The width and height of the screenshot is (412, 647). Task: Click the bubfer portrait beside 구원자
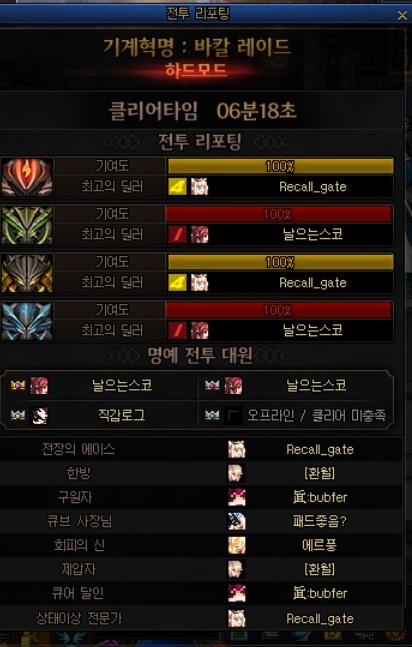pyautogui.click(x=237, y=497)
